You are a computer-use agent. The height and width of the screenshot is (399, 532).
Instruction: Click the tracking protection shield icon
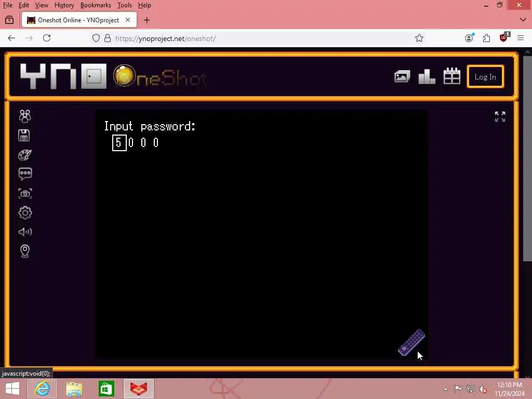[x=96, y=38]
